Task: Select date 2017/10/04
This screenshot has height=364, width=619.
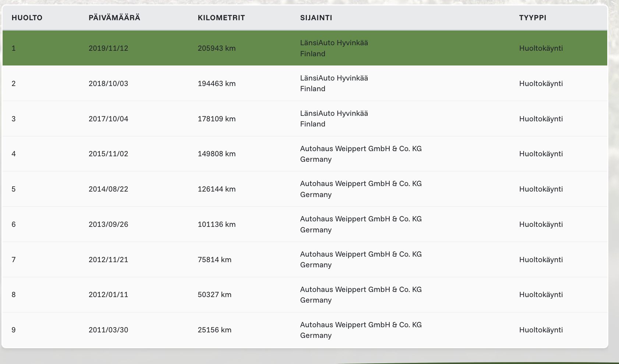Action: (109, 119)
